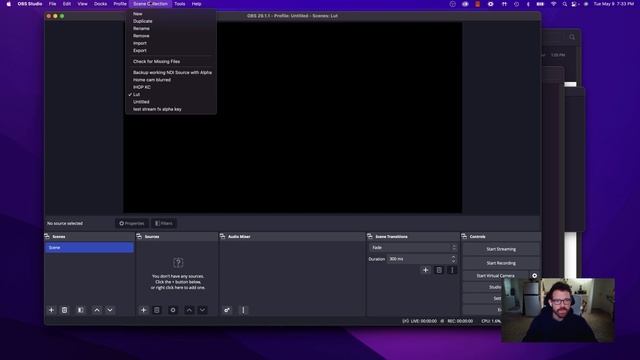This screenshot has height=360, width=640.
Task: Open the Help menu
Action: [x=197, y=4]
